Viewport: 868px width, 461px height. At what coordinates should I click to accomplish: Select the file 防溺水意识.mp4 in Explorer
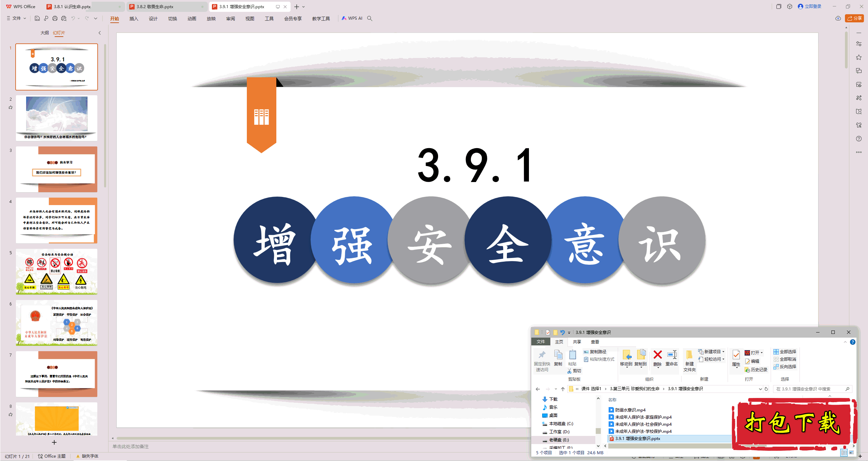coord(627,410)
